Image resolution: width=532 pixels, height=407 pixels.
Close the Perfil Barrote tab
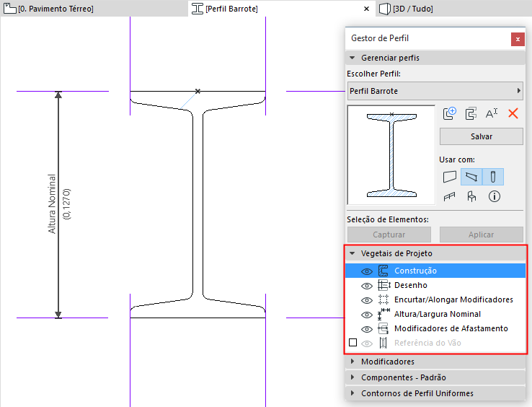pyautogui.click(x=366, y=9)
